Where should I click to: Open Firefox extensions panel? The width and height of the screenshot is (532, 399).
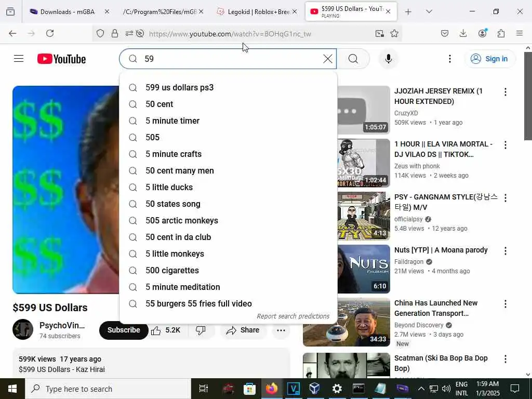click(501, 33)
